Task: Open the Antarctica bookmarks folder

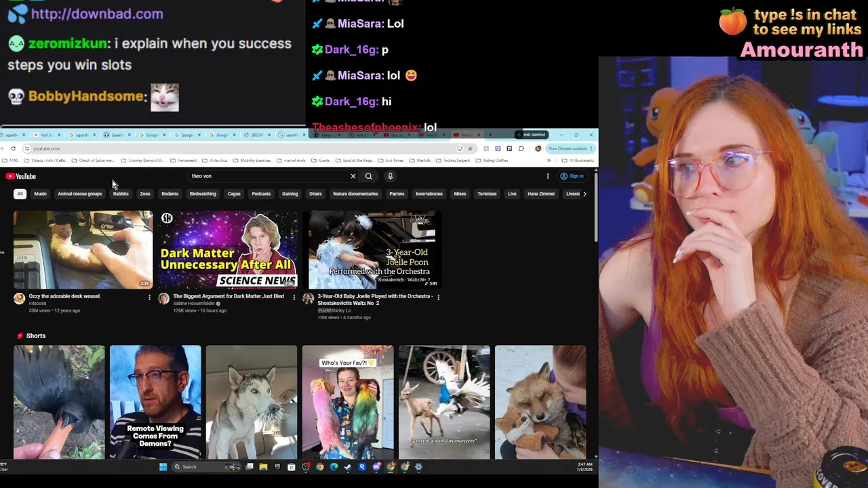Action: tap(214, 161)
